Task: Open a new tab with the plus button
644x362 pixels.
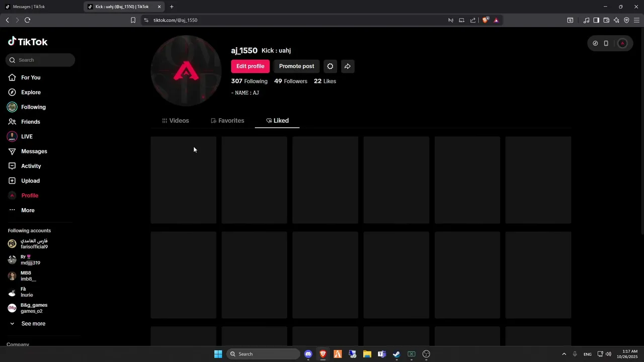Action: click(x=172, y=7)
